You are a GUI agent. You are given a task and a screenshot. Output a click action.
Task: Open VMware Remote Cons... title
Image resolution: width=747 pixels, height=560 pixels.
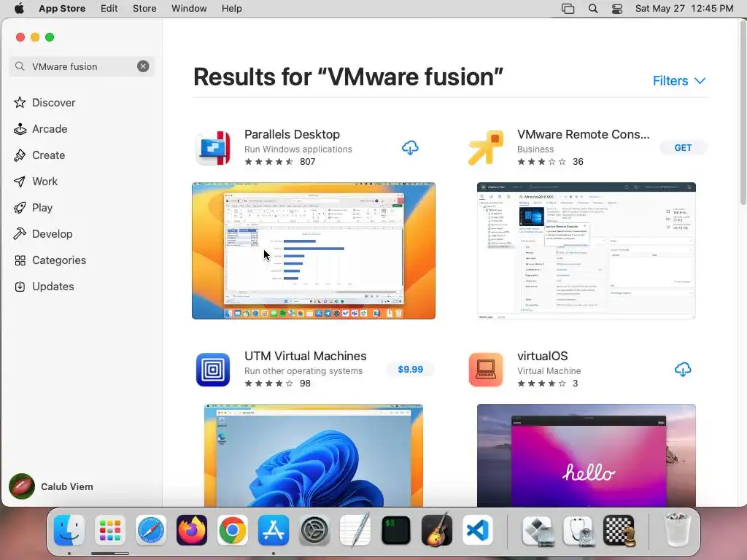coord(583,134)
